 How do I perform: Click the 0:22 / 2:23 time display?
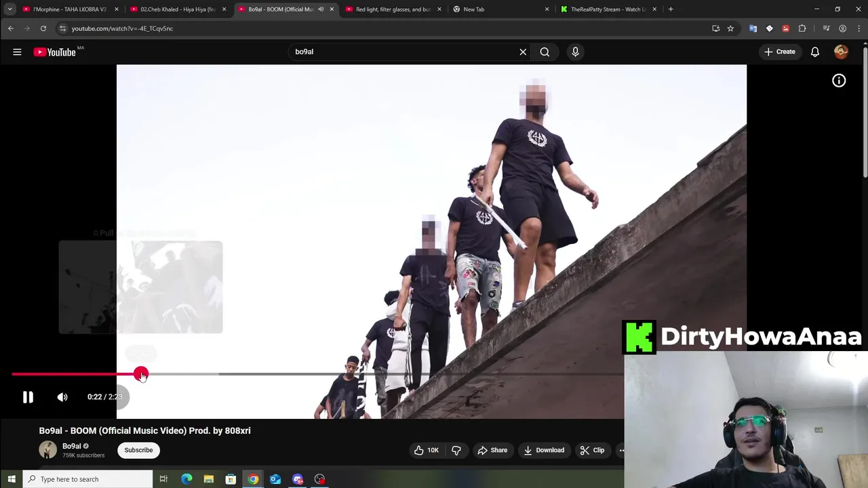point(104,397)
